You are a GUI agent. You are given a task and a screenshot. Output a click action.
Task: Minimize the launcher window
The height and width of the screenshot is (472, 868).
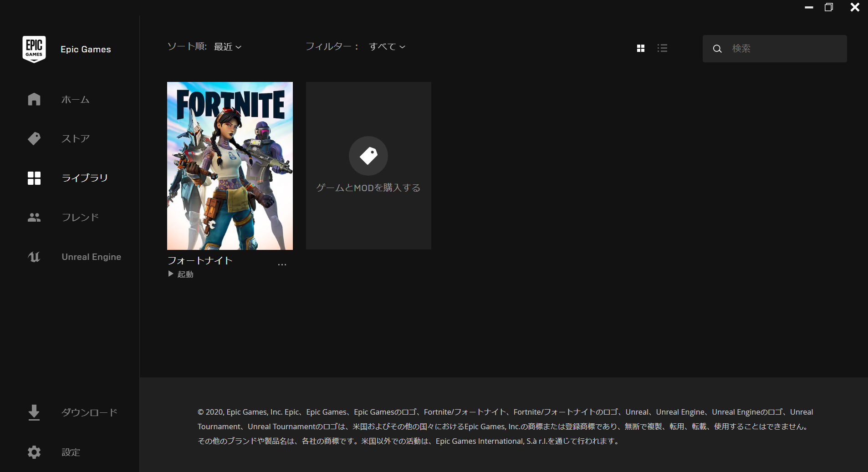[x=809, y=7]
